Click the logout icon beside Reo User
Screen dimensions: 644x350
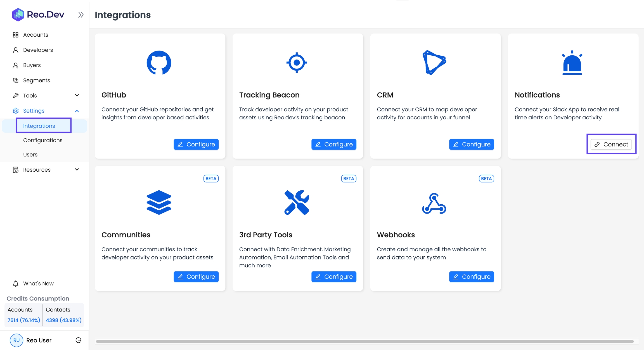click(x=79, y=340)
